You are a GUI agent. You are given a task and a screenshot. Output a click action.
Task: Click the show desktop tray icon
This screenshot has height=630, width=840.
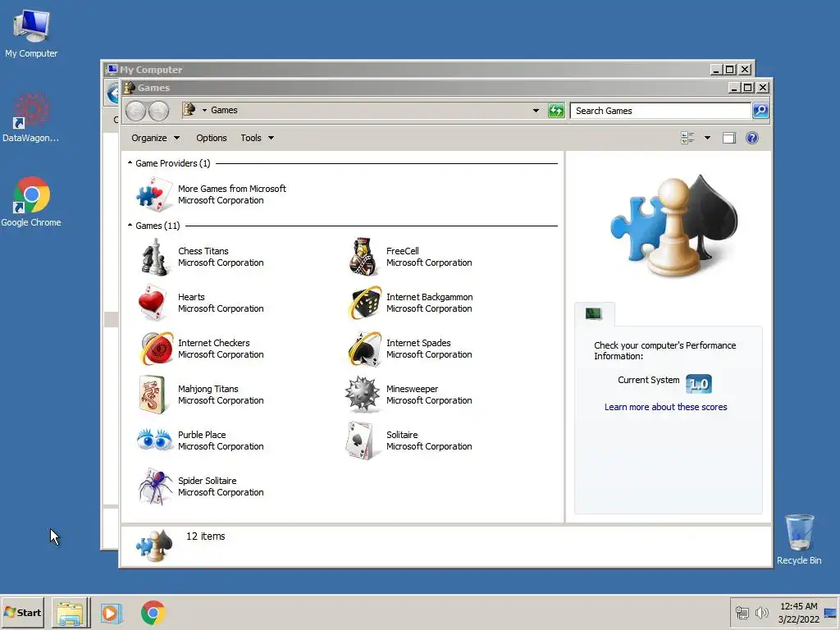pyautogui.click(x=830, y=613)
